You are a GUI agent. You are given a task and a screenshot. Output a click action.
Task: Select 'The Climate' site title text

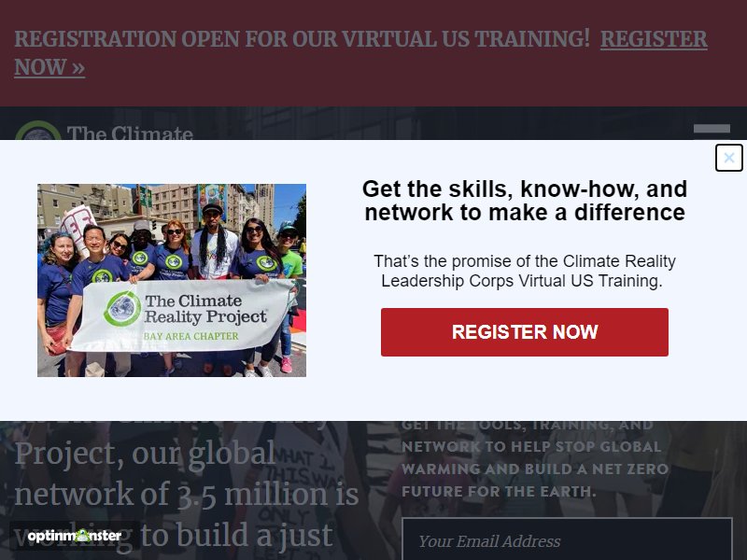tap(130, 133)
